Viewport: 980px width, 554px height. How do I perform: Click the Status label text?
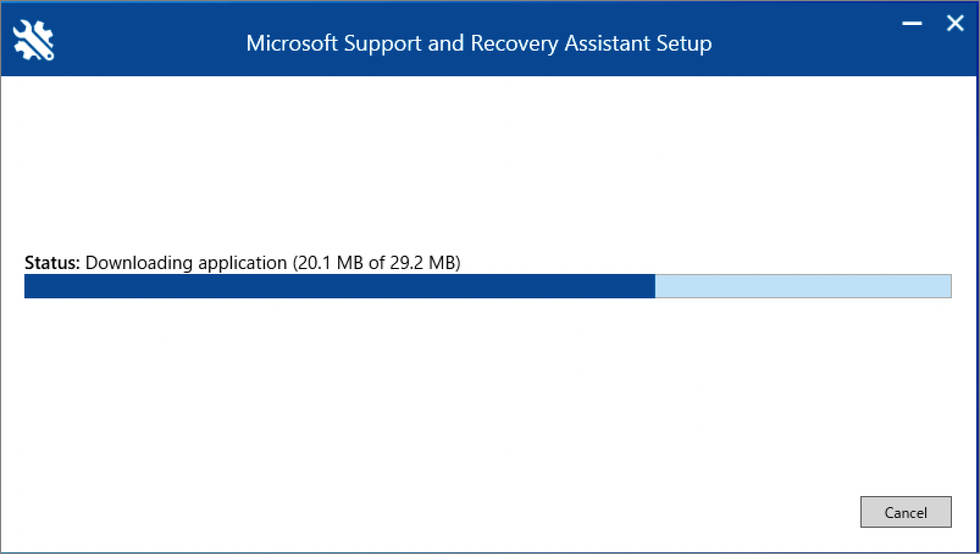point(52,263)
